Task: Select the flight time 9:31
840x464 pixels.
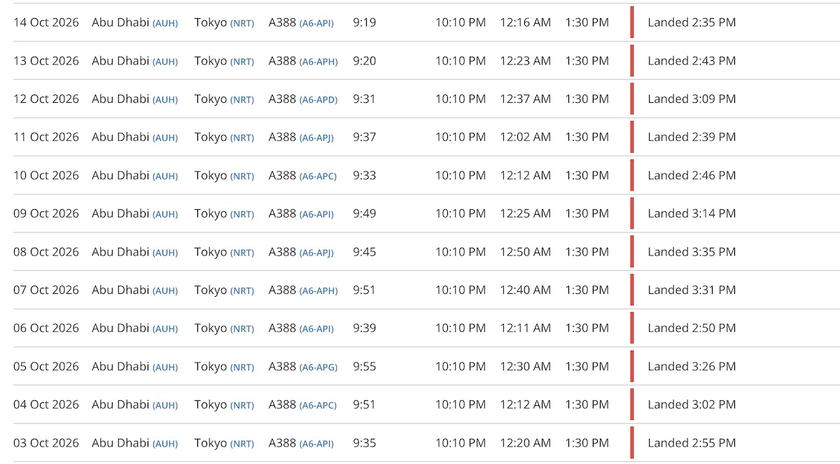Action: [364, 99]
